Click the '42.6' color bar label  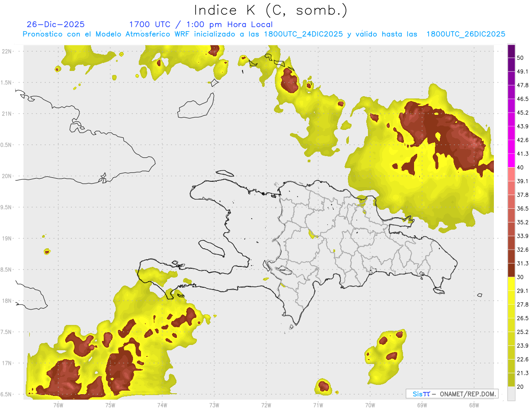(523, 140)
